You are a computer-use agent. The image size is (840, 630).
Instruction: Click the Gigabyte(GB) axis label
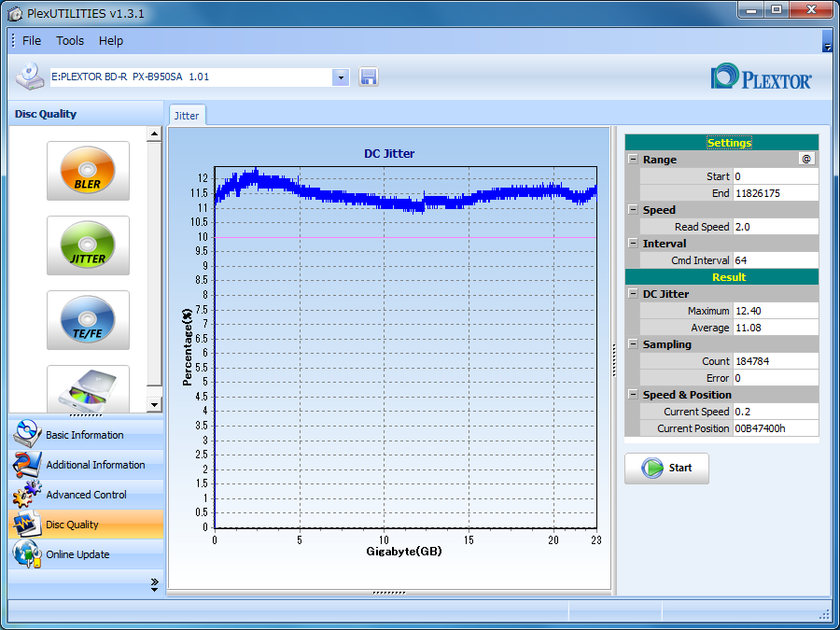pos(404,552)
